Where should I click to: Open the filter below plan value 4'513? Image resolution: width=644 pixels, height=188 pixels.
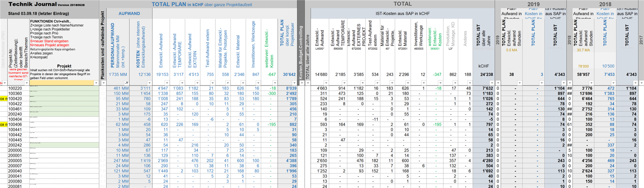pyautogui.click(x=197, y=83)
